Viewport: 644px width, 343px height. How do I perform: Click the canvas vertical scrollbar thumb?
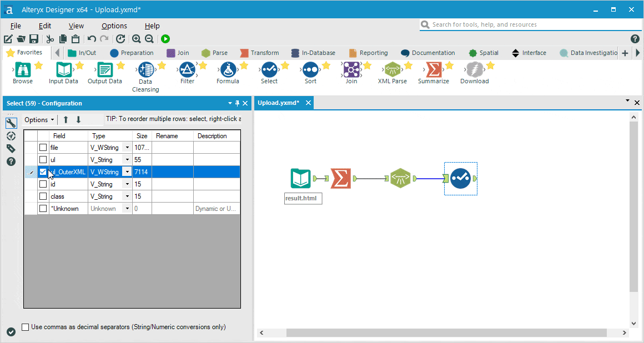click(633, 206)
